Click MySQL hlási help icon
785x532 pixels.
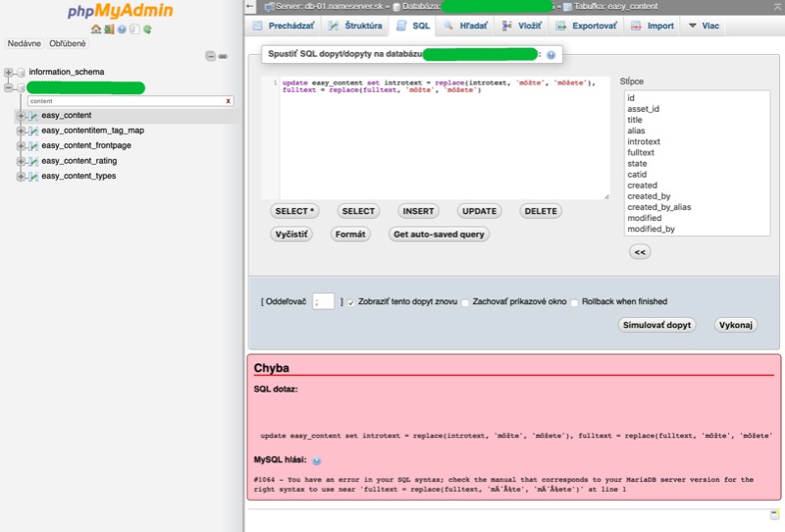point(316,460)
